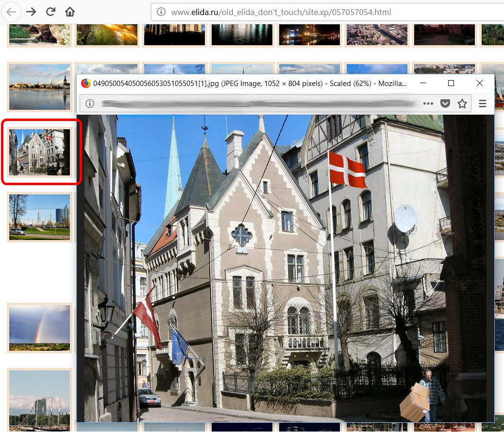Image resolution: width=504 pixels, height=432 pixels.
Task: Open the browser home page
Action: coord(70,12)
